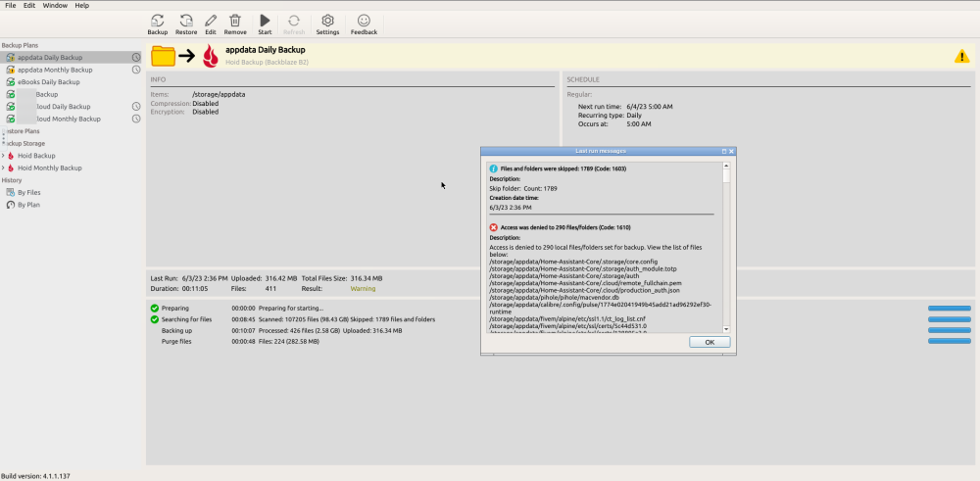Click blue info icon in messages dialog

click(493, 168)
